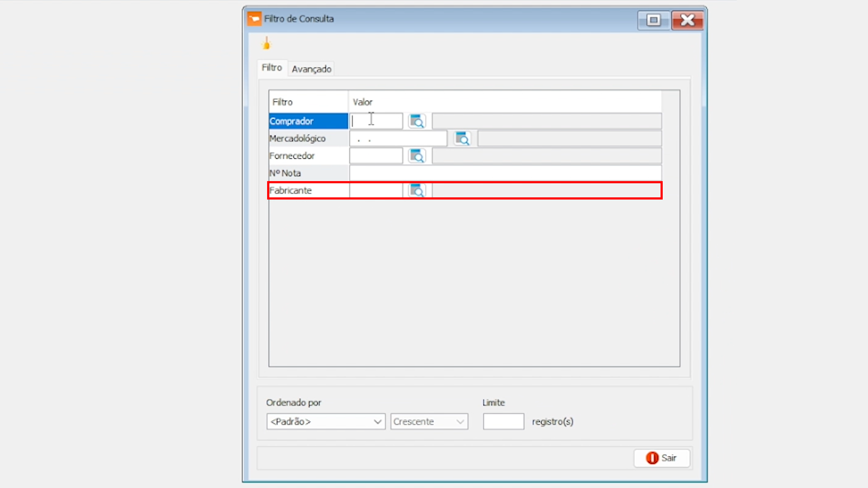Switch to the Avançado tab
Viewport: 868px width, 488px height.
click(311, 69)
